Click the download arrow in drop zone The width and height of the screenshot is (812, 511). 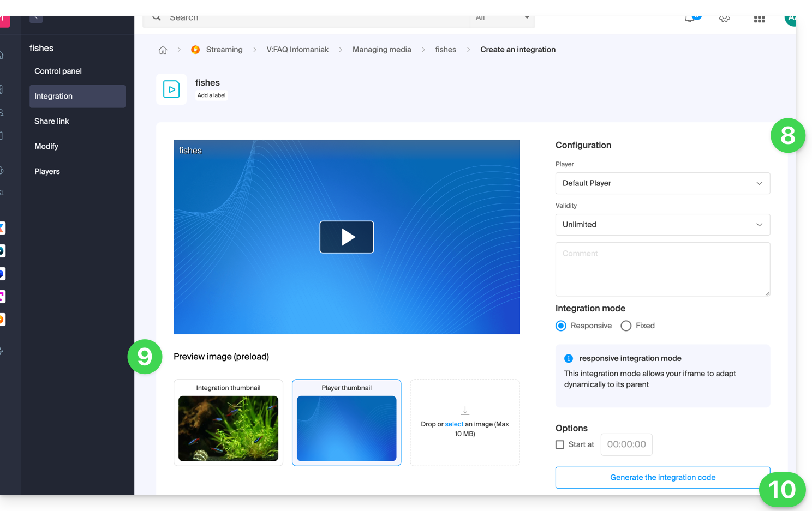click(x=465, y=410)
